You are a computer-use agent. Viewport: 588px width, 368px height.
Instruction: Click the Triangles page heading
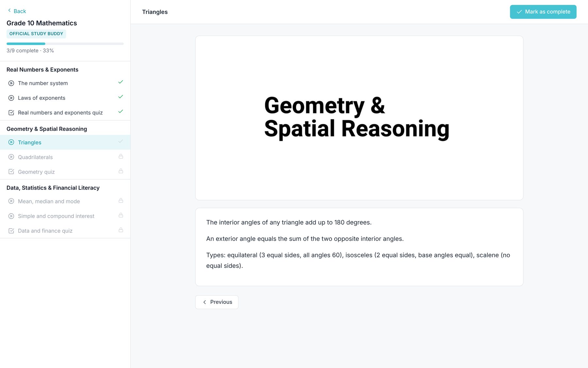pos(155,12)
